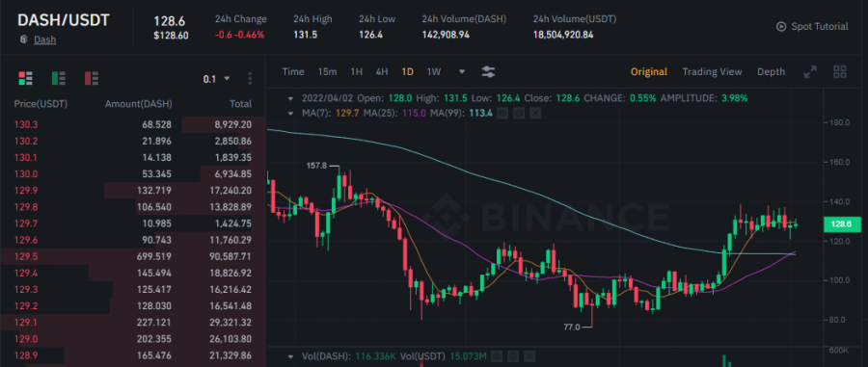The width and height of the screenshot is (868, 367).
Task: Collapse the OHLC date info row
Action: click(291, 99)
